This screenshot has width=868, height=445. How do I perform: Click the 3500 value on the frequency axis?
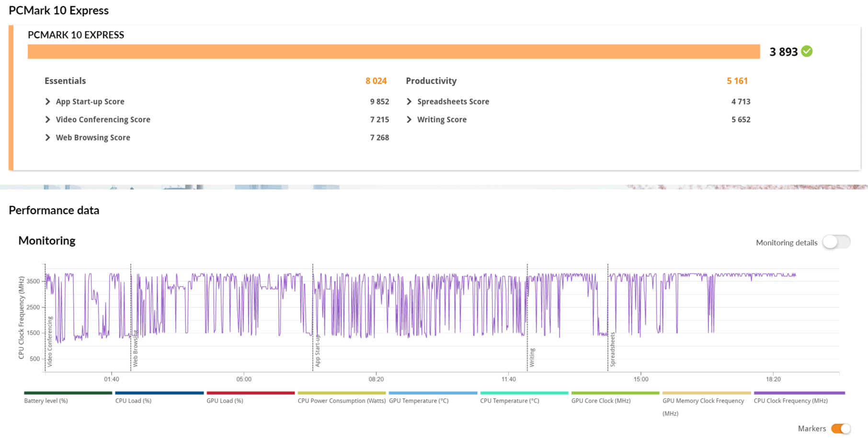tap(34, 281)
